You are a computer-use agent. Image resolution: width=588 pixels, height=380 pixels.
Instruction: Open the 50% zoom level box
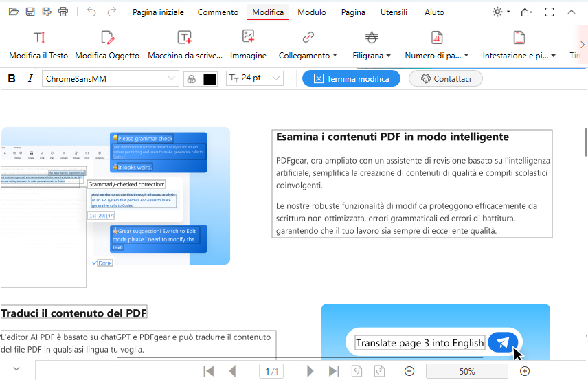[x=467, y=371]
